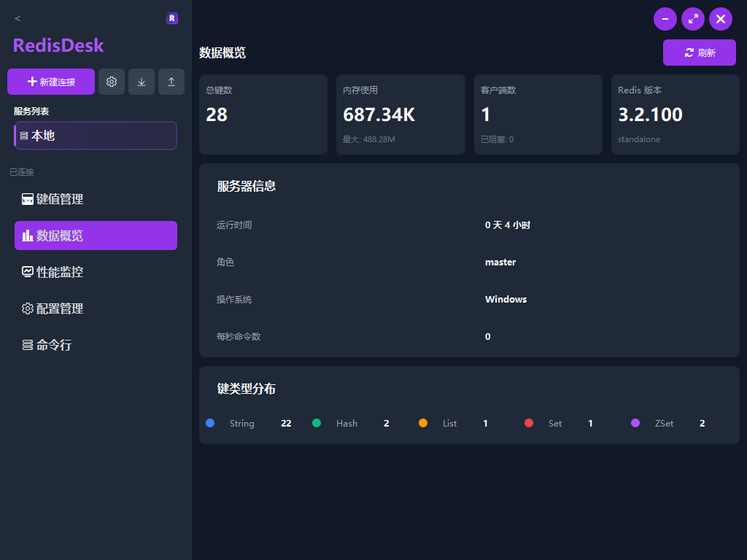This screenshot has height=560, width=747.
Task: Open settings via the gear icon button
Action: pyautogui.click(x=112, y=82)
